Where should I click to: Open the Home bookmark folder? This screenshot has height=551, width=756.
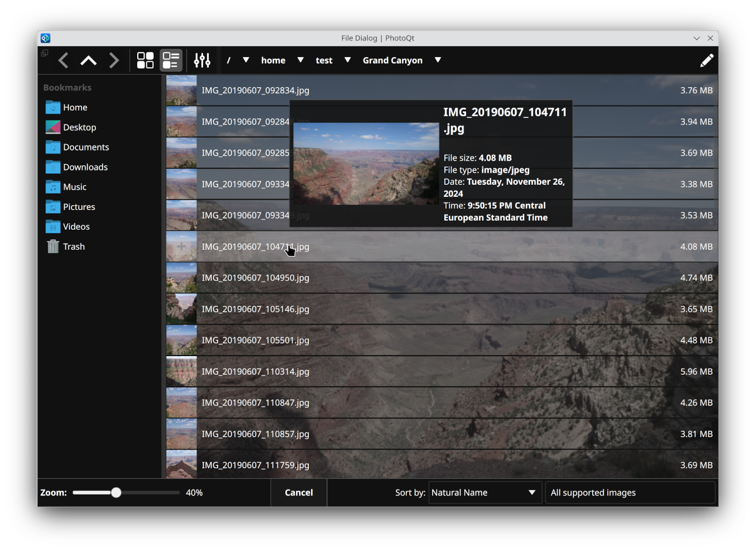coord(75,107)
